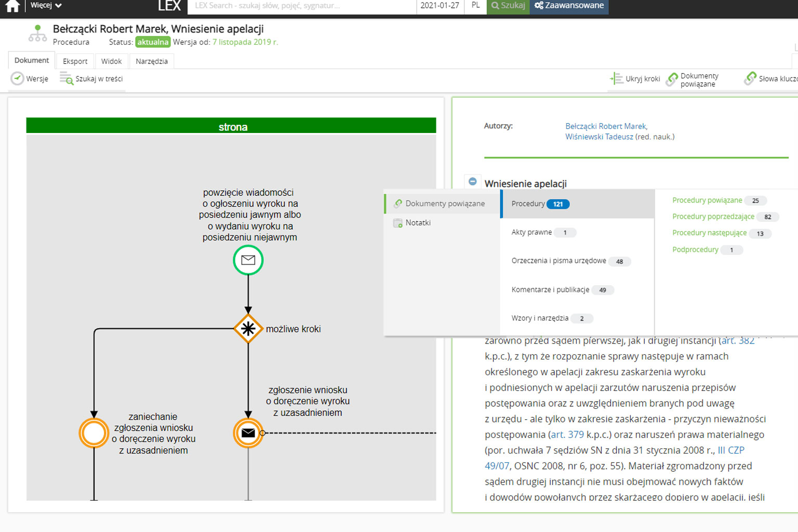Switch to the Widok tab
This screenshot has width=798, height=532.
111,61
